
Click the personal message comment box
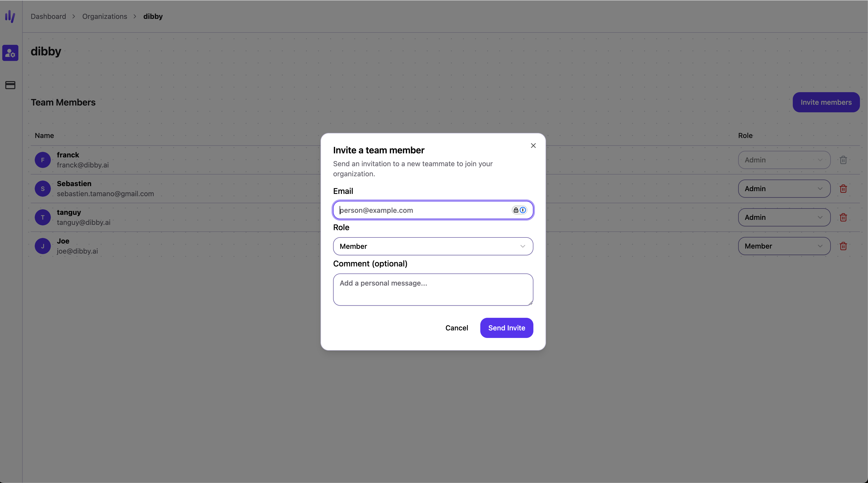433,289
